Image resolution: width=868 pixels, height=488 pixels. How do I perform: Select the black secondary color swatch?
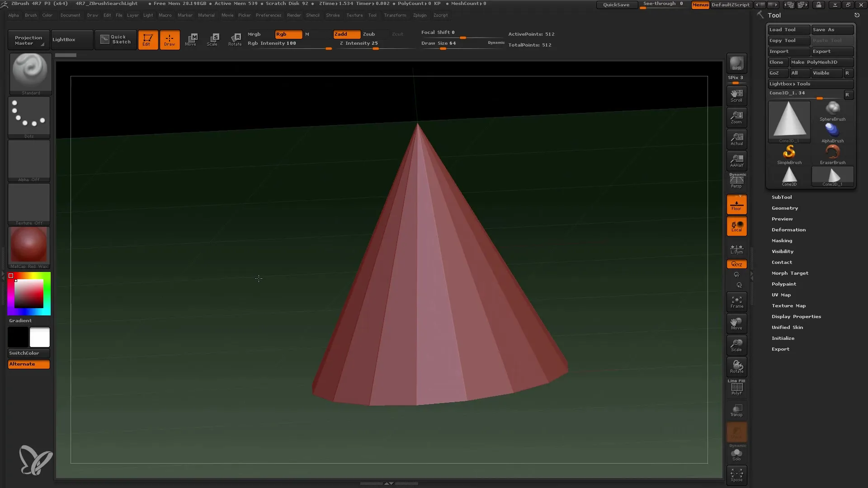click(18, 337)
